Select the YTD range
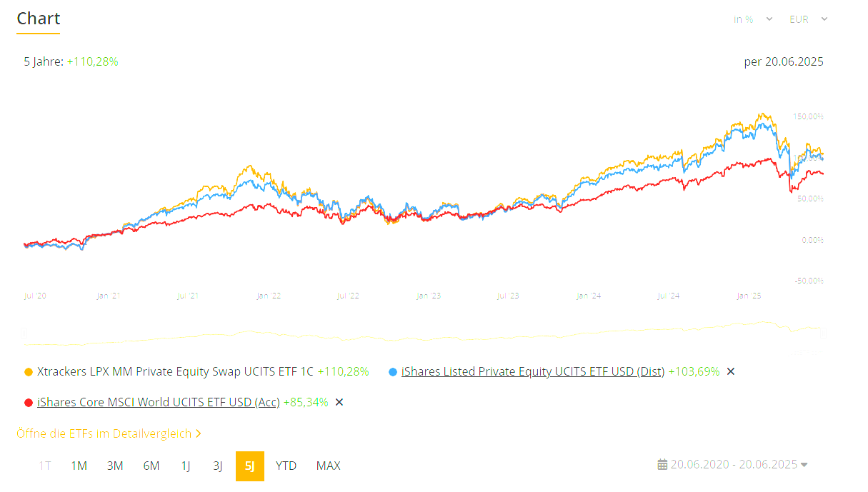868x492 pixels. [x=286, y=466]
